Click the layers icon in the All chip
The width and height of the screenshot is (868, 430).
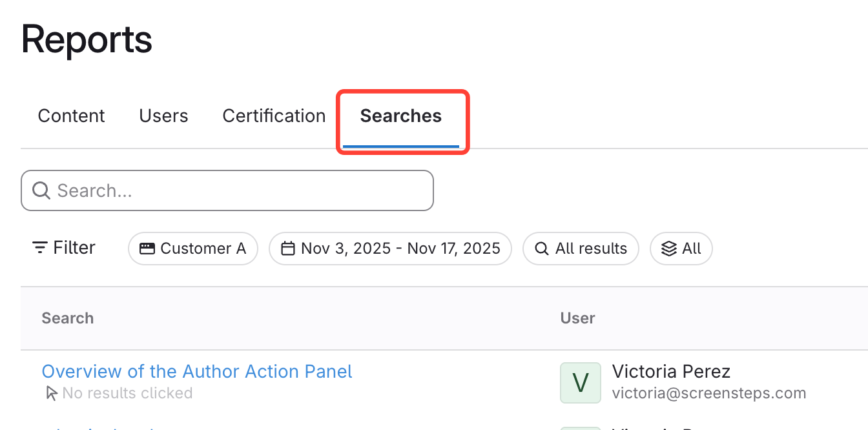(670, 249)
